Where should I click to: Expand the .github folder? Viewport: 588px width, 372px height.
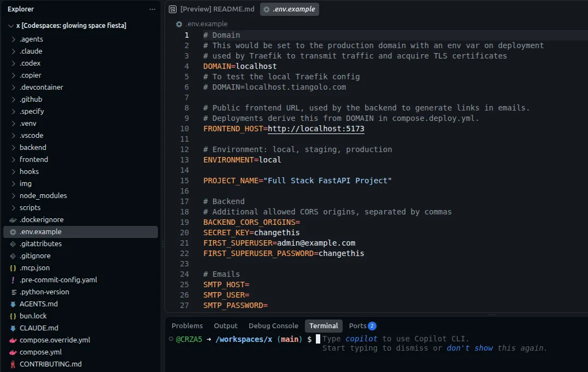tap(14, 99)
